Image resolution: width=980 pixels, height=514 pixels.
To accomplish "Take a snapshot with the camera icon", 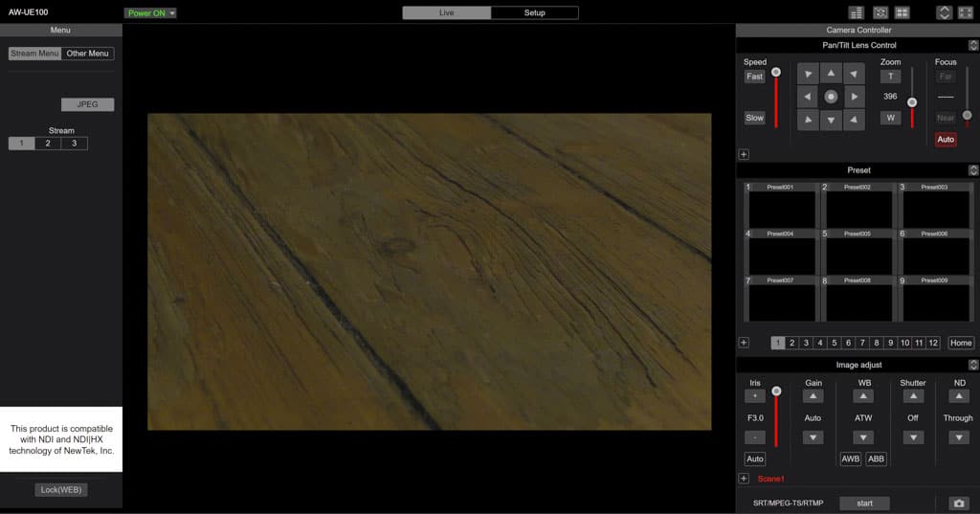I will click(958, 503).
